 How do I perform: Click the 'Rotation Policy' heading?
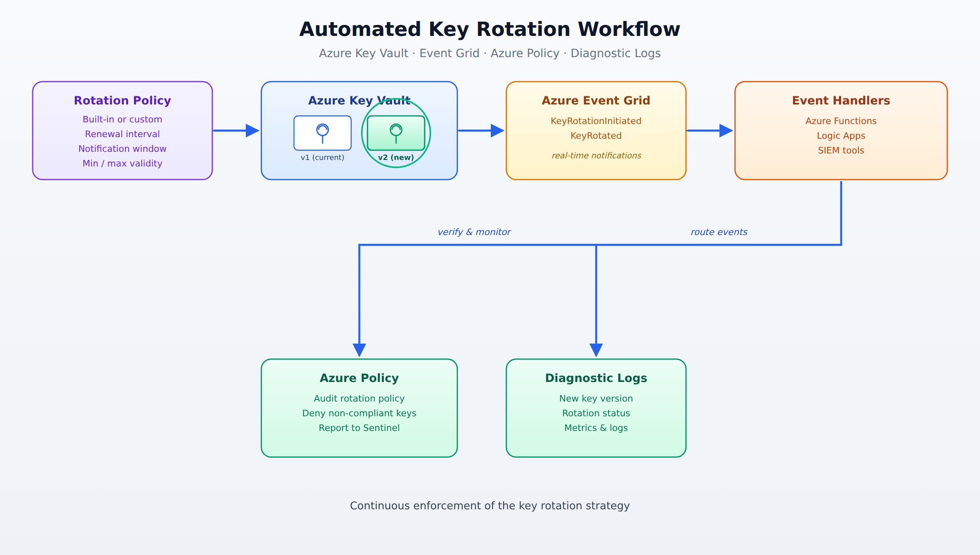(122, 101)
